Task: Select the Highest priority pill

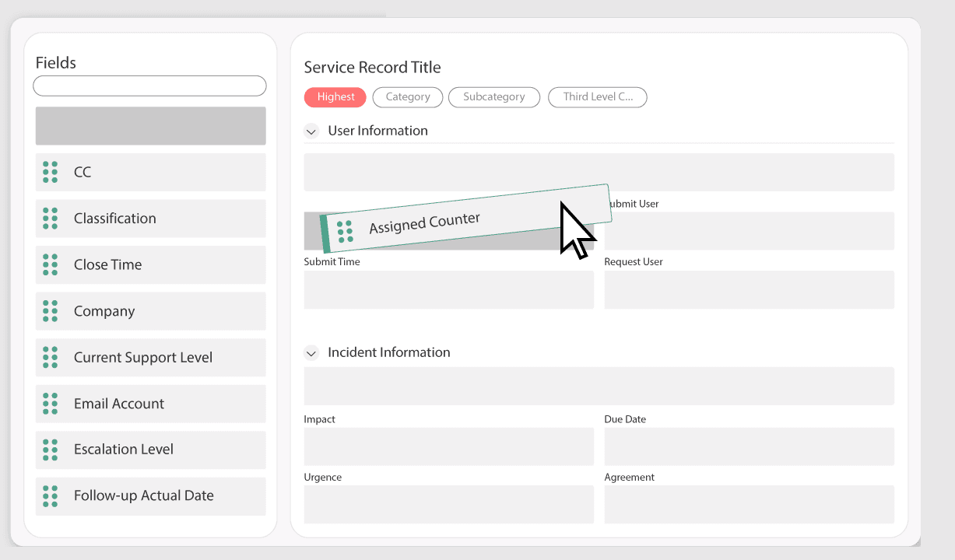Action: [336, 97]
